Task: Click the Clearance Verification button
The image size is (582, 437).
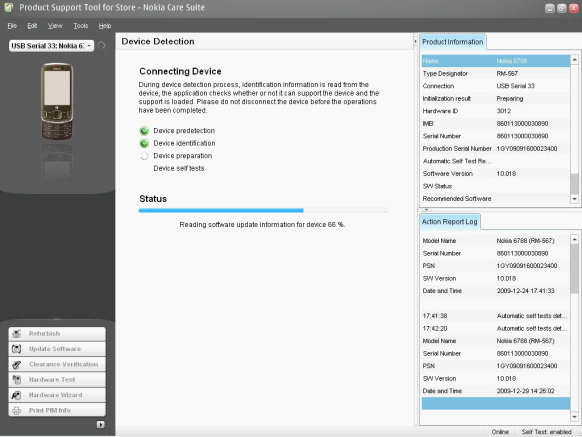Action: pos(57,364)
